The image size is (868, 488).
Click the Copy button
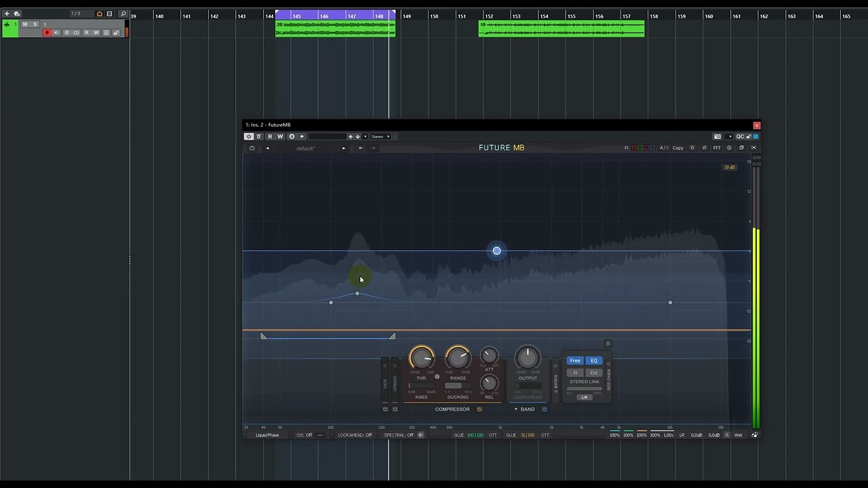(x=678, y=148)
